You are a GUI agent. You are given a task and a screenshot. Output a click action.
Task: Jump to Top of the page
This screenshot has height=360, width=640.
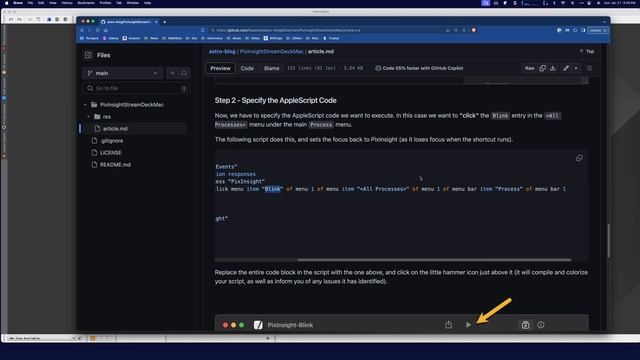[587, 51]
